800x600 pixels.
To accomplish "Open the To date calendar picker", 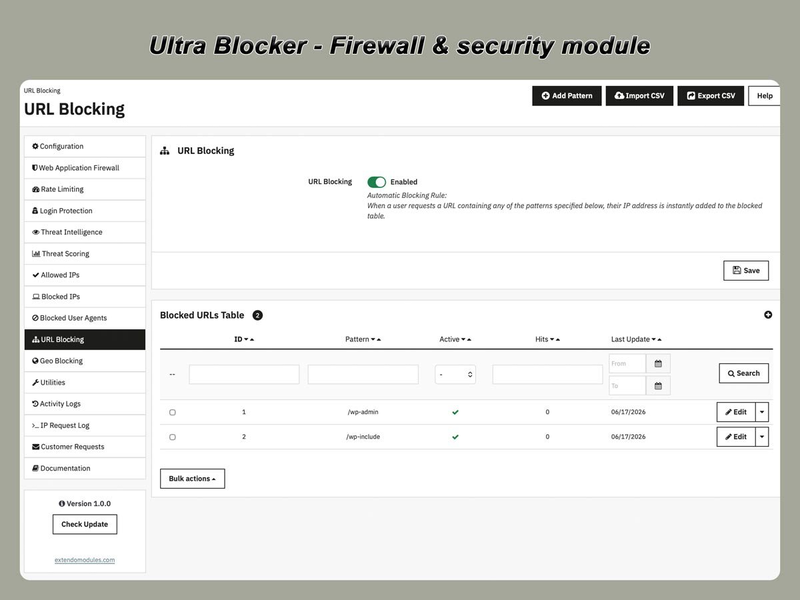I will click(x=658, y=386).
